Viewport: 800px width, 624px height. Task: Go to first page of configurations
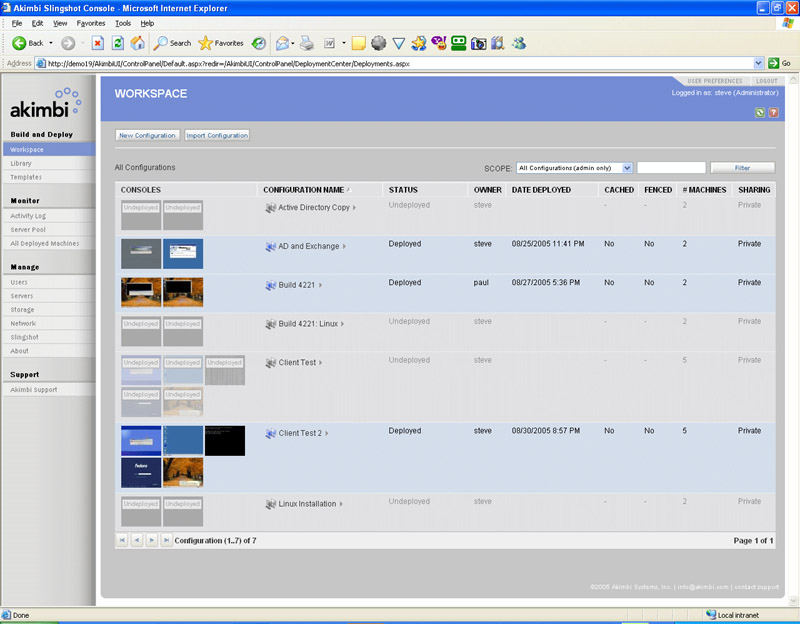[122, 540]
